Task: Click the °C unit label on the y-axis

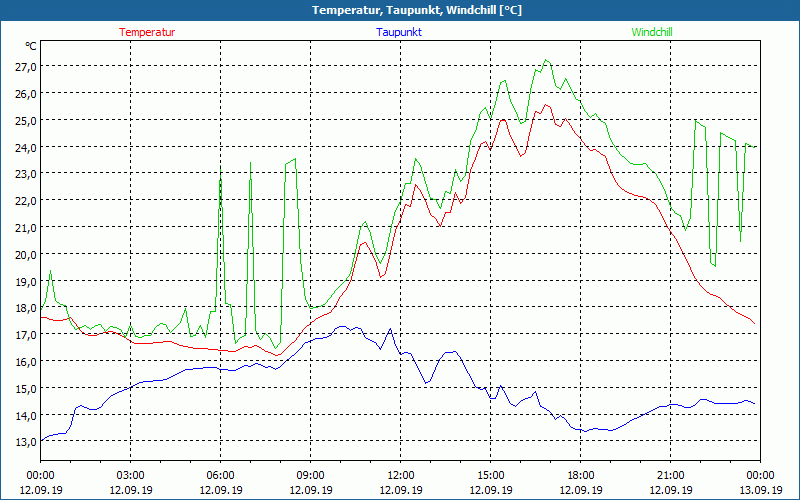Action: coord(31,46)
